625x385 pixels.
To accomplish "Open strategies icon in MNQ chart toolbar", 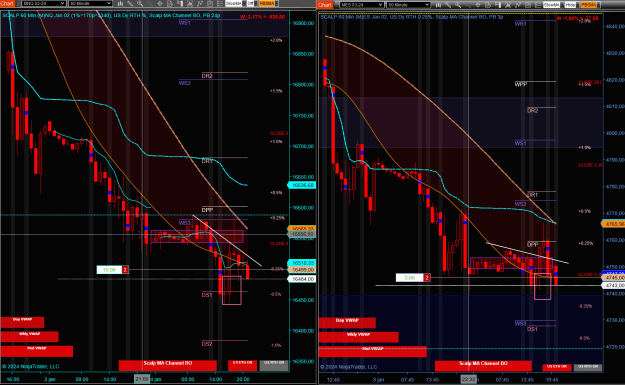I will [x=190, y=4].
